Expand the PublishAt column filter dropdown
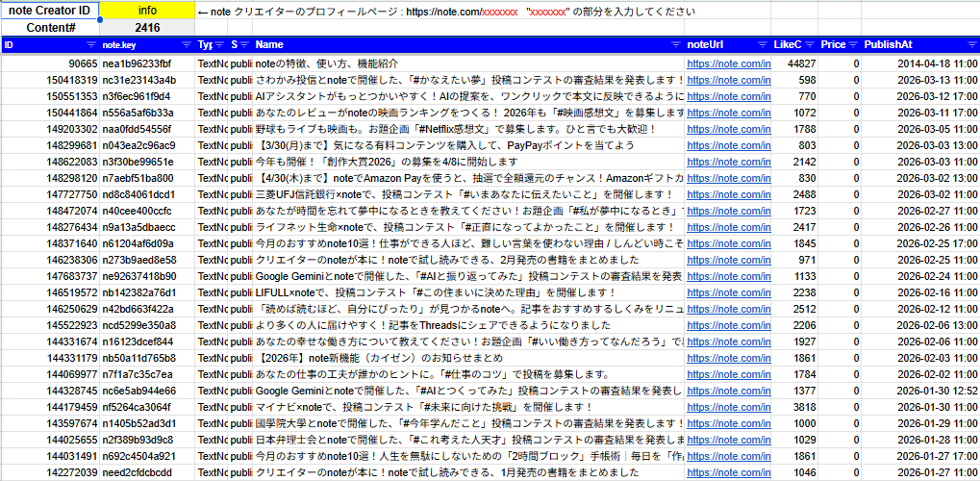The height and width of the screenshot is (481, 980). 970,45
